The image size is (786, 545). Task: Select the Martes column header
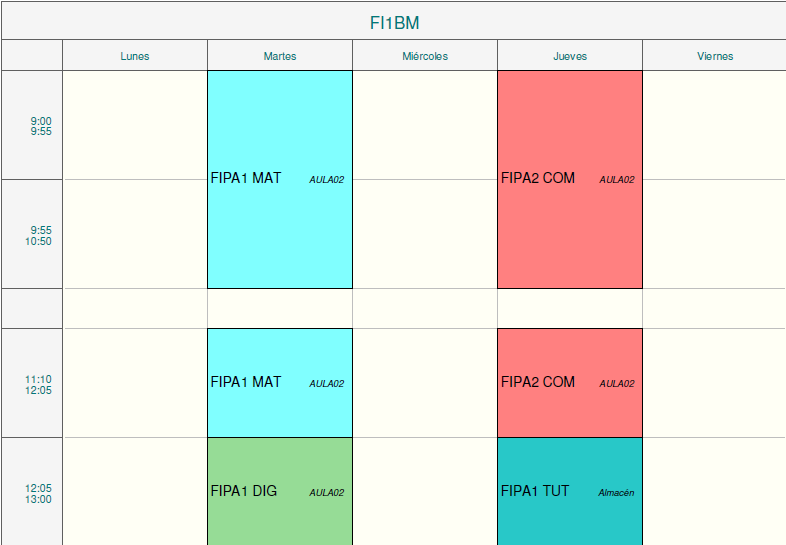coord(280,56)
